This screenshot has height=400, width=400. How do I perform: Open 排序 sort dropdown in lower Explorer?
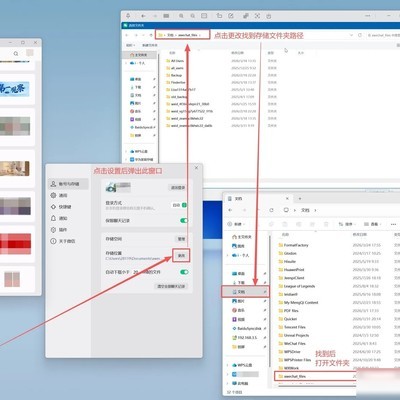[347, 224]
